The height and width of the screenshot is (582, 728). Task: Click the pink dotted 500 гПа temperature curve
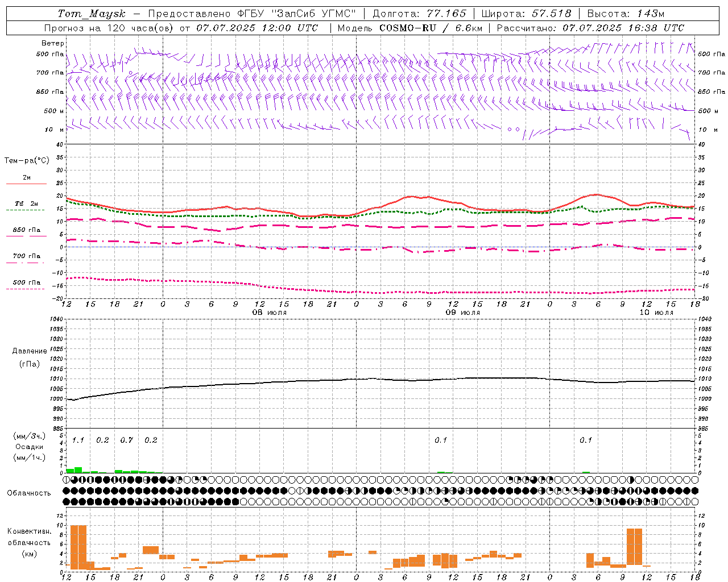(x=381, y=292)
